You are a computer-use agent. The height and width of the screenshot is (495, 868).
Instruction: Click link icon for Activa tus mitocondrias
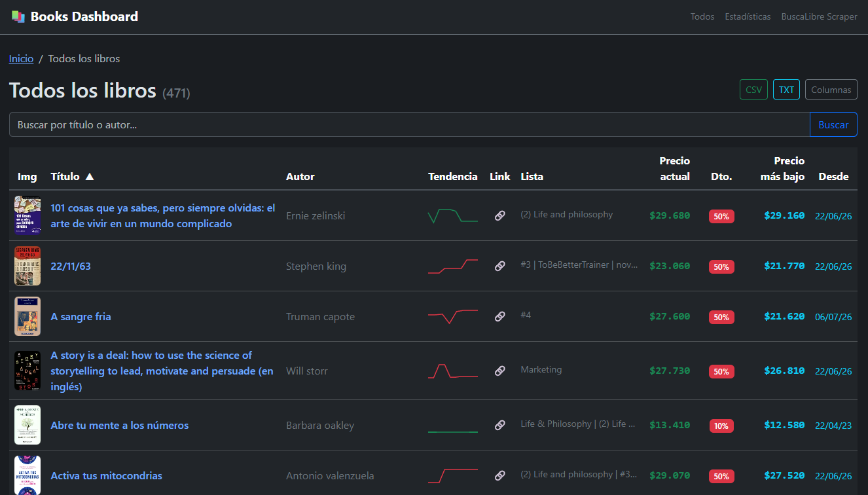(500, 475)
